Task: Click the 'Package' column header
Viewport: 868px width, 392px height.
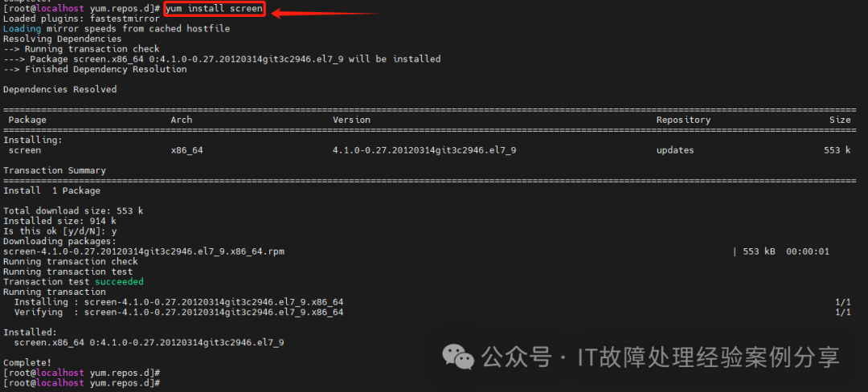Action: pyautogui.click(x=27, y=120)
